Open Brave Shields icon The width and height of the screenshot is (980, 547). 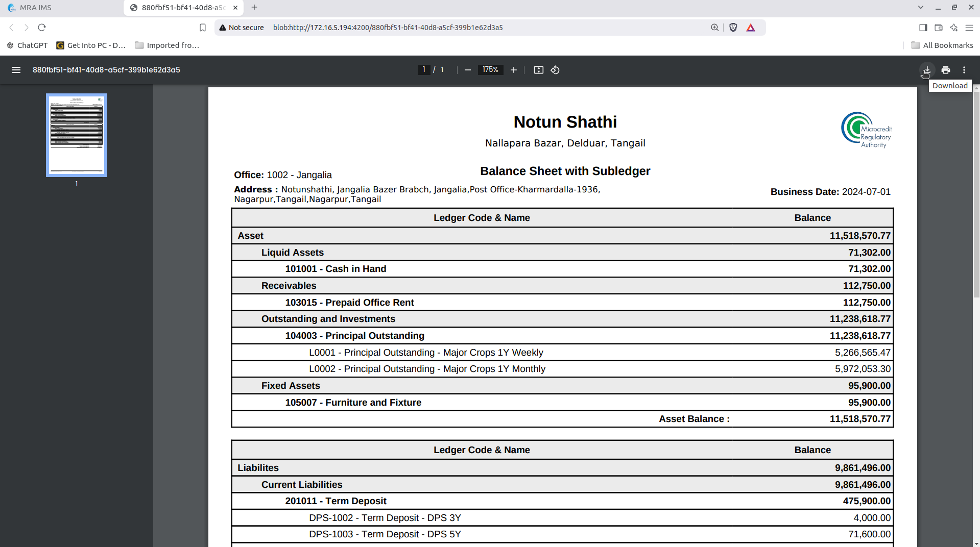pyautogui.click(x=733, y=28)
